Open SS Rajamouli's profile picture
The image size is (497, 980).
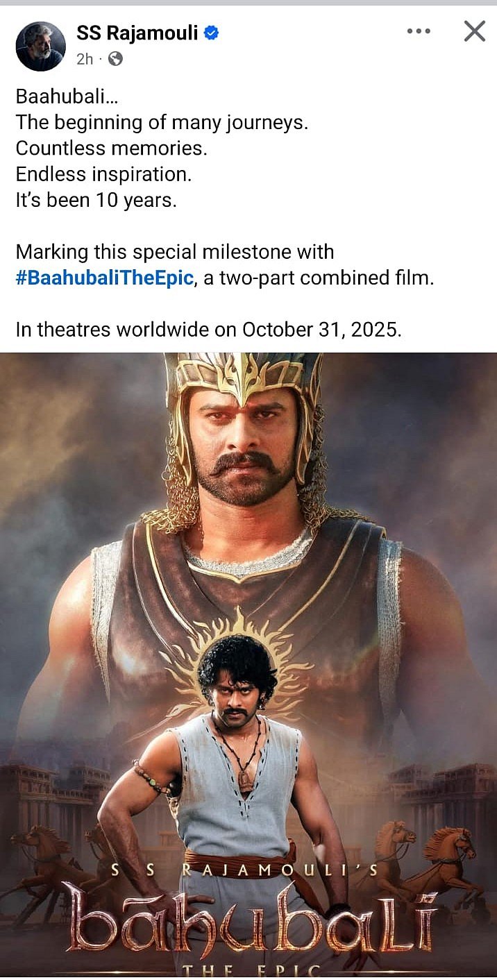click(x=40, y=46)
